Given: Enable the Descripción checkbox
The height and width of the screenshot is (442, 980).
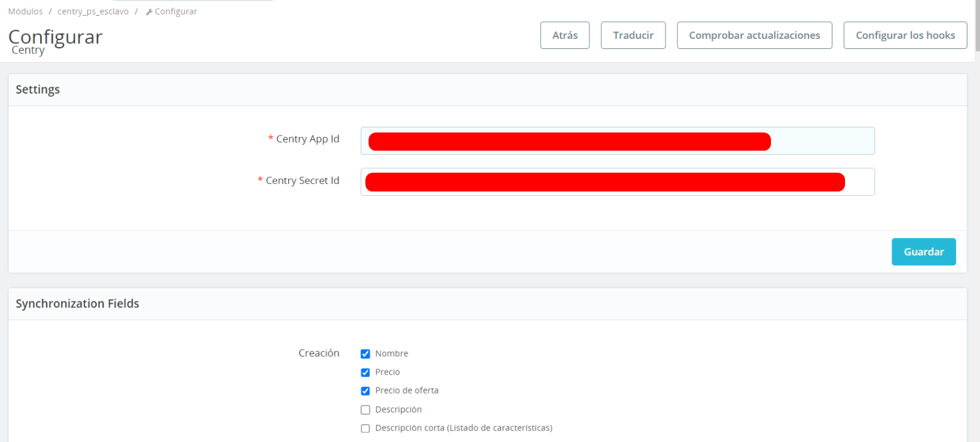Looking at the screenshot, I should (365, 409).
